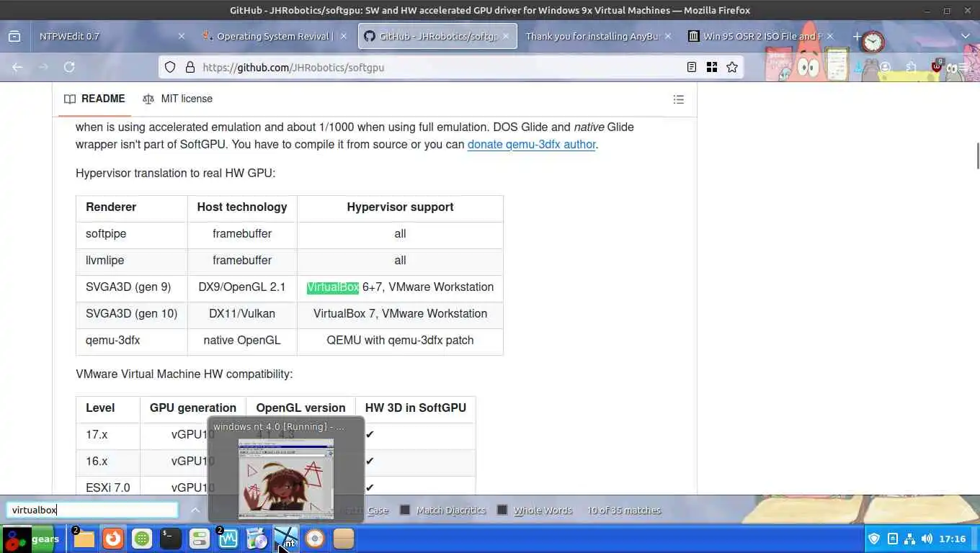
Task: Click the 10 of 35 matches status
Action: pos(623,510)
